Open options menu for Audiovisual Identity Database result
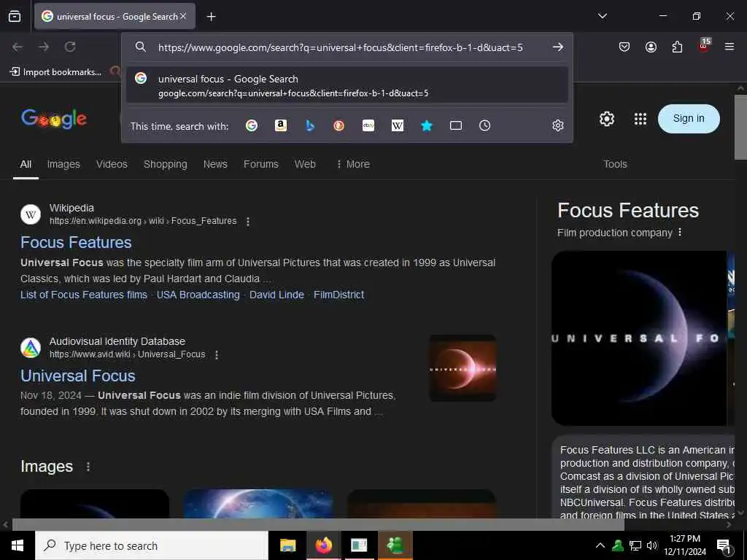Image resolution: width=747 pixels, height=560 pixels. (x=217, y=355)
